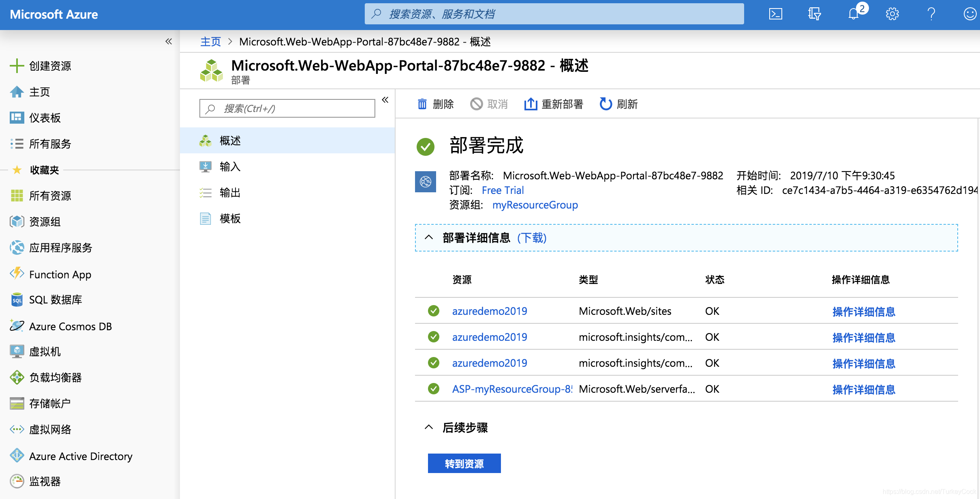980x499 pixels.
Task: Click the Monitor gauge icon in sidebar
Action: (x=17, y=481)
